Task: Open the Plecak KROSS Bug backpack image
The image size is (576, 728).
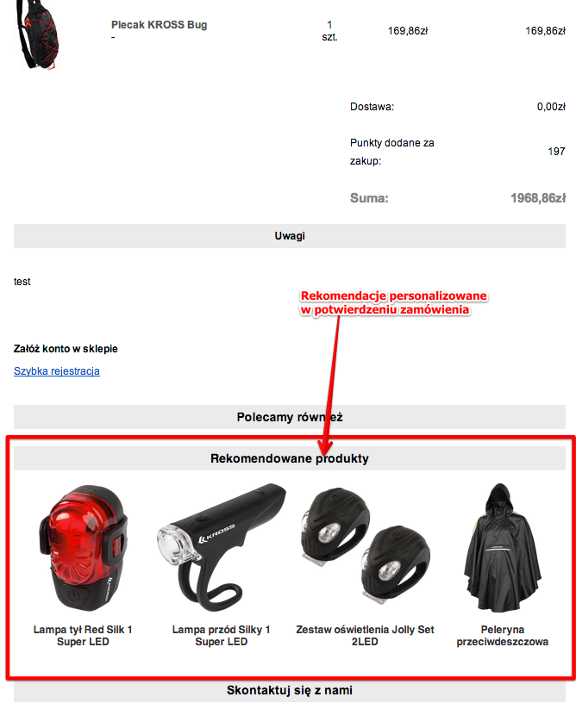Action: click(x=38, y=35)
